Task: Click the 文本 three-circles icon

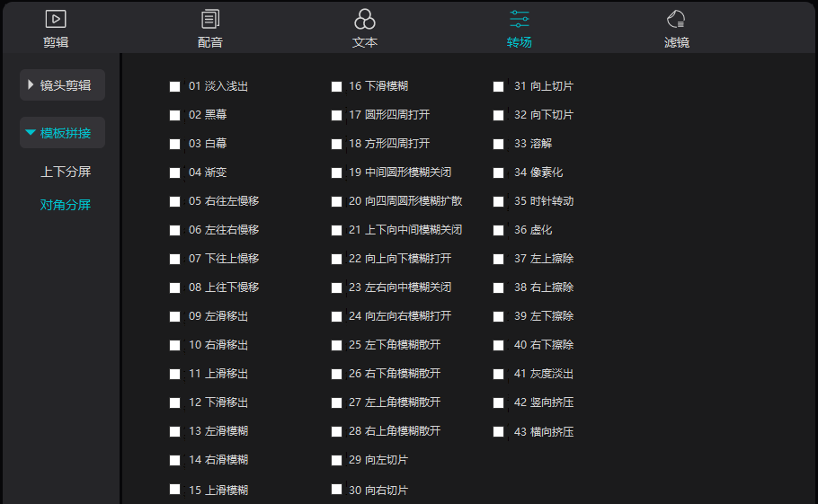Action: click(x=365, y=19)
